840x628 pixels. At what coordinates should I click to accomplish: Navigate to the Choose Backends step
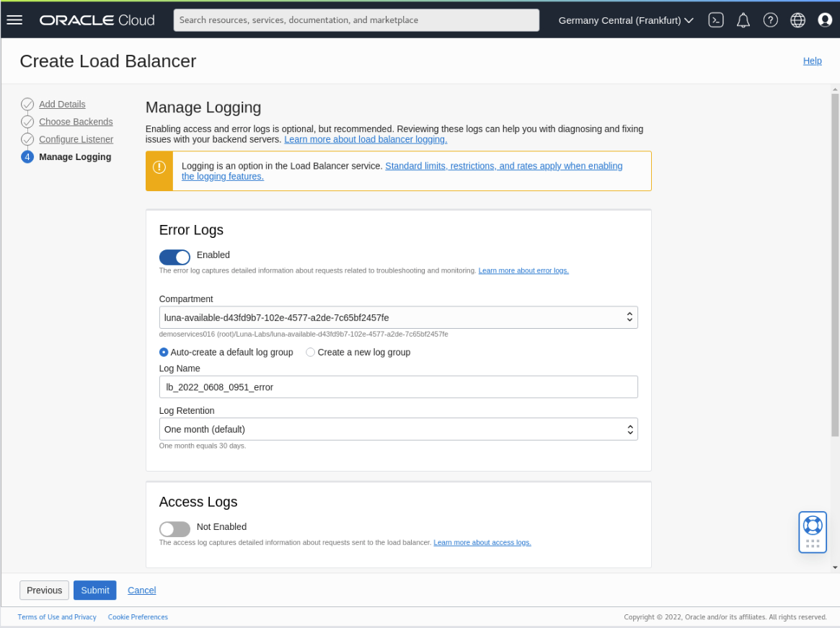75,121
